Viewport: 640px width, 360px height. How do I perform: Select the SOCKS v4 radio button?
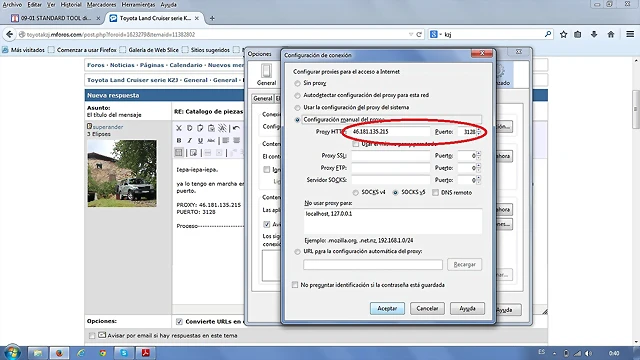pyautogui.click(x=356, y=193)
